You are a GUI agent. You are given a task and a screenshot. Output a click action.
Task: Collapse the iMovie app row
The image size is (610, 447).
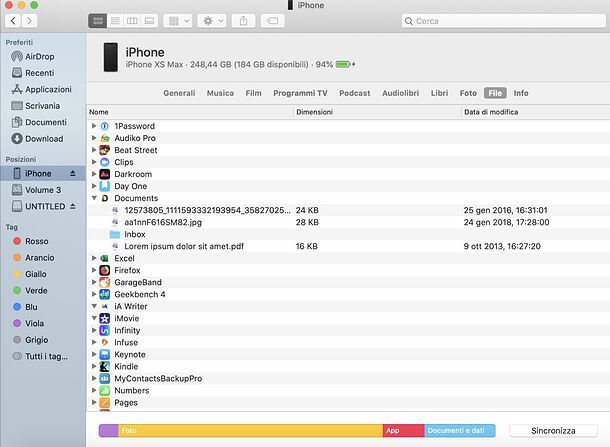pyautogui.click(x=94, y=318)
